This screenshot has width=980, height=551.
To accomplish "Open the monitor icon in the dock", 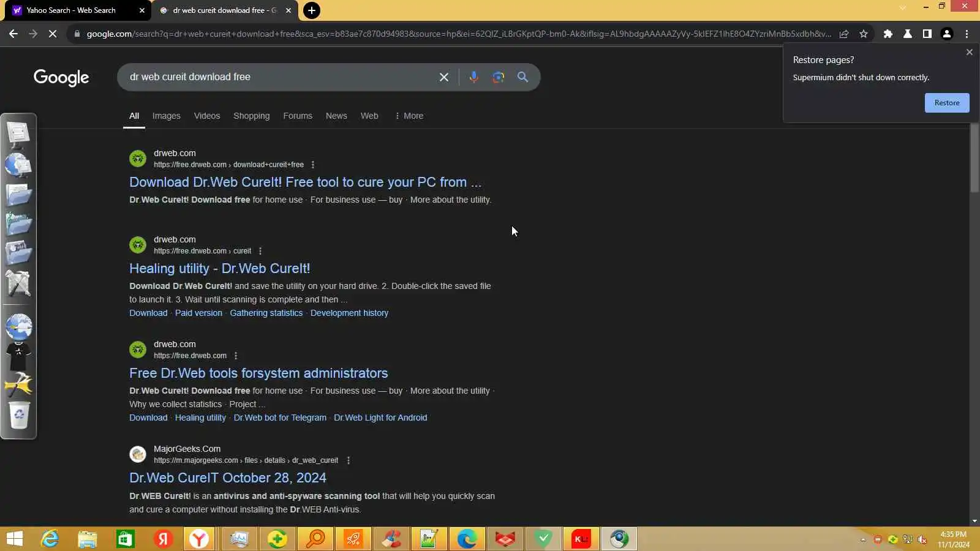I will 18,134.
